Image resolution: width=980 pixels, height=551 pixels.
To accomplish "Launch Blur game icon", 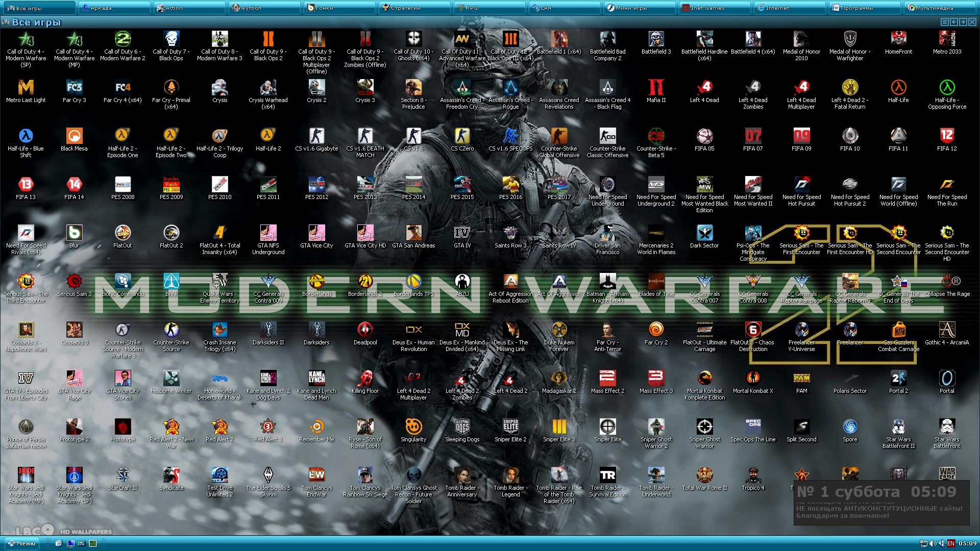I will pyautogui.click(x=74, y=233).
